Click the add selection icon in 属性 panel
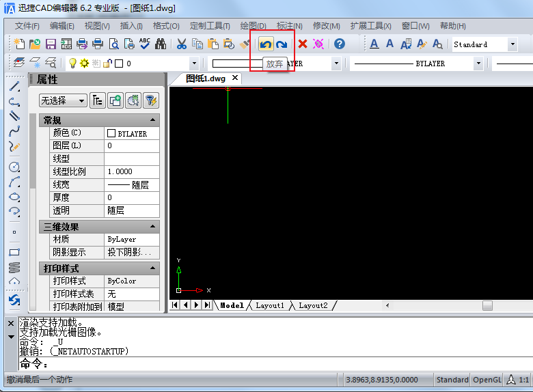The image size is (533, 392). pyautogui.click(x=115, y=100)
